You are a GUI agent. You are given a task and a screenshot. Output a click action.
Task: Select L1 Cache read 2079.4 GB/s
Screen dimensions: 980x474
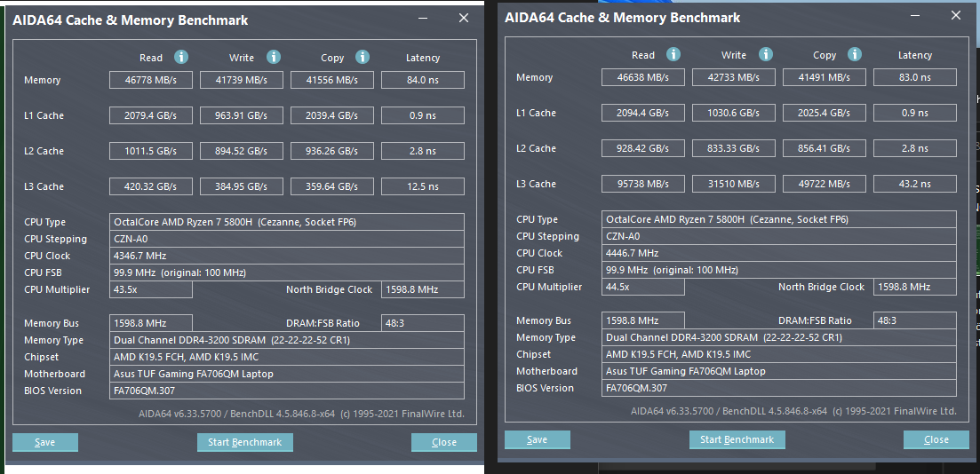coord(151,115)
